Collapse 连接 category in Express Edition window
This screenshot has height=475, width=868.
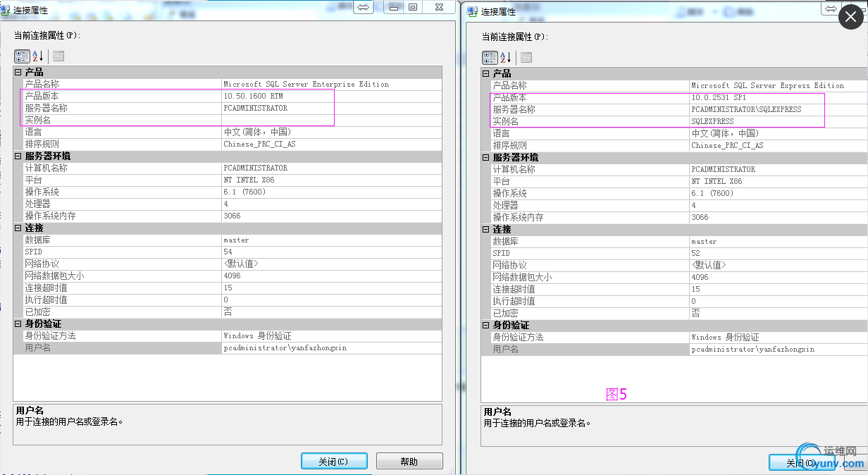pos(486,229)
